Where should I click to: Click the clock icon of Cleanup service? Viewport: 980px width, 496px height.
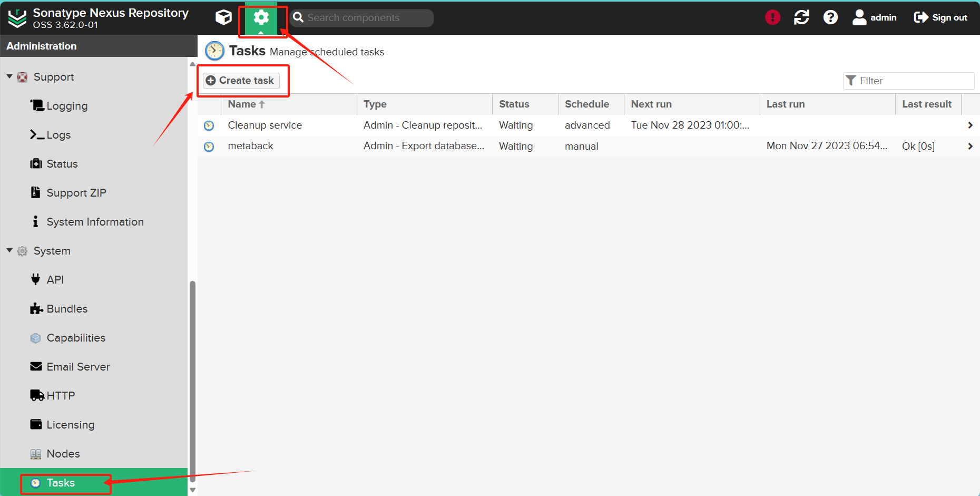[x=209, y=125]
